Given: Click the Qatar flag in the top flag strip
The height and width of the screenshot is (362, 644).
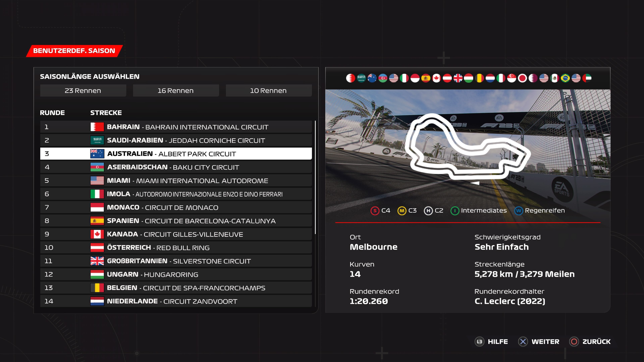Looking at the screenshot, I should coord(533,78).
